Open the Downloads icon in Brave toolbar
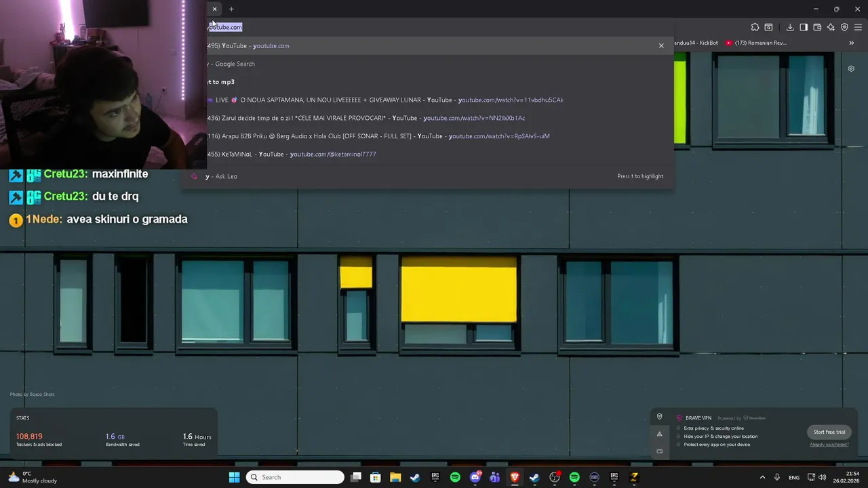Screen dimensions: 868x488 point(790,27)
